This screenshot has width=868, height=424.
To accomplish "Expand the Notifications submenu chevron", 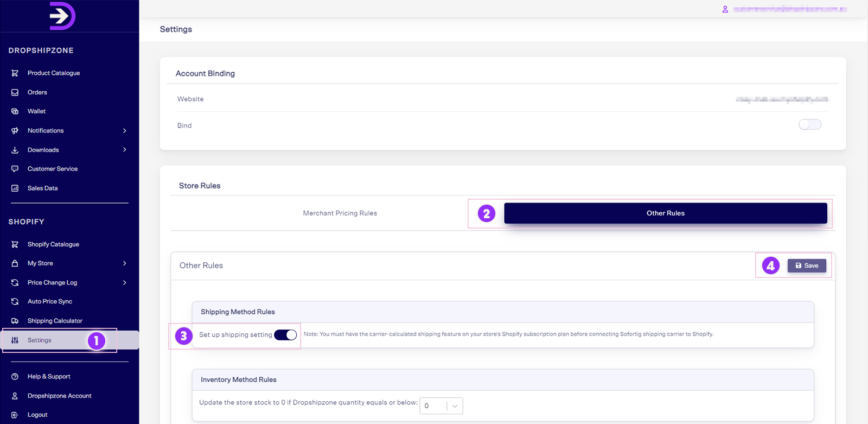I will coord(125,131).
